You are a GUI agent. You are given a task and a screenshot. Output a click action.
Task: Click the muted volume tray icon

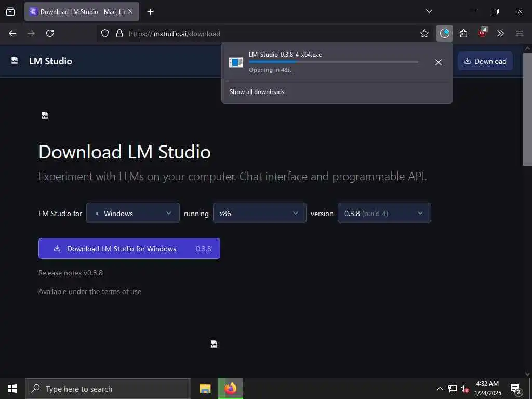click(464, 389)
